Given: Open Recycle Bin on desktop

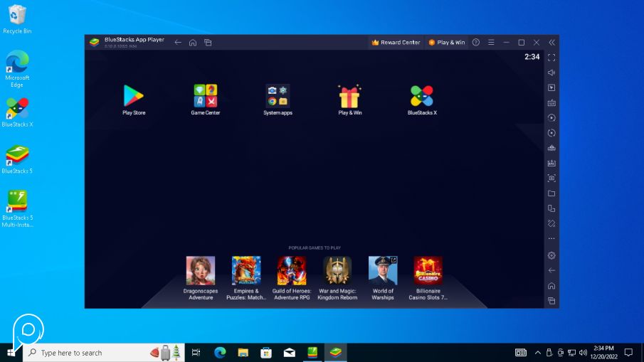Looking at the screenshot, I should 17,19.
